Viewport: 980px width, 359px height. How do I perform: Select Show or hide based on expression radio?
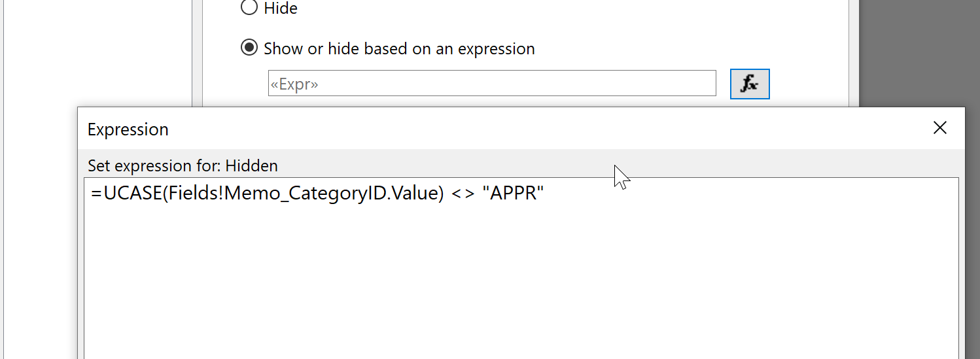coord(249,48)
